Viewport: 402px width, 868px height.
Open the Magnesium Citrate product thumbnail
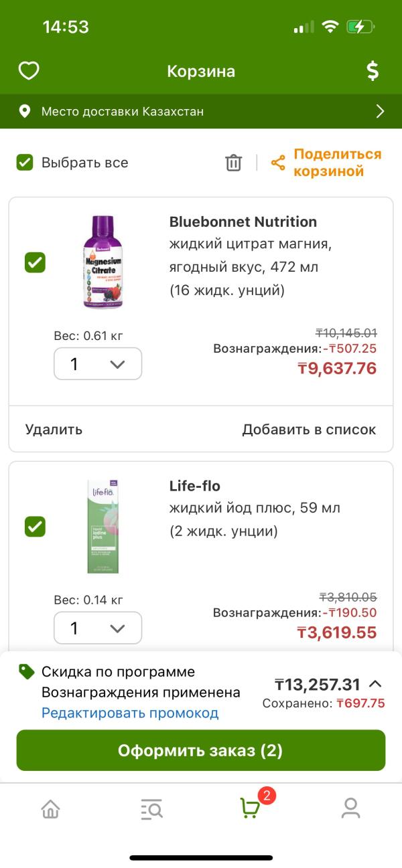pyautogui.click(x=103, y=262)
